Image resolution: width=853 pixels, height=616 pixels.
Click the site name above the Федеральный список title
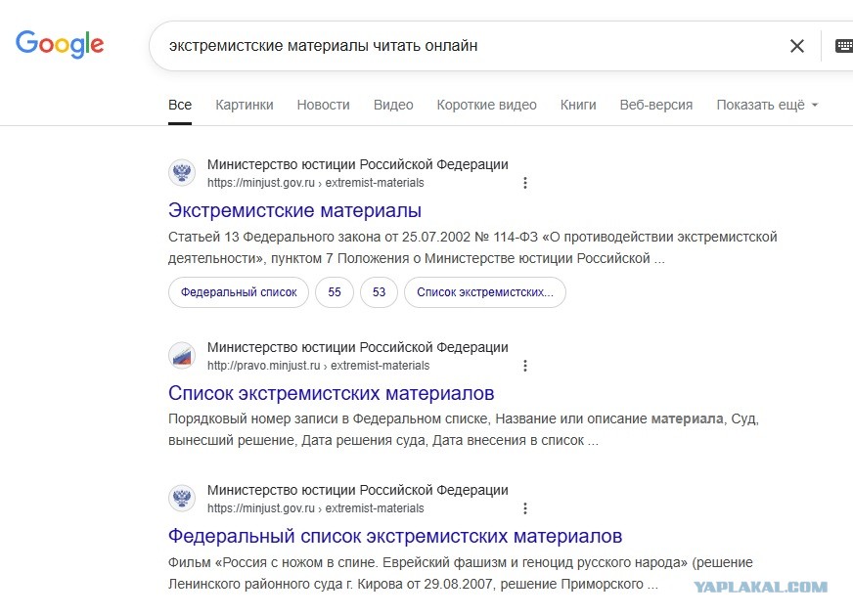click(x=358, y=490)
